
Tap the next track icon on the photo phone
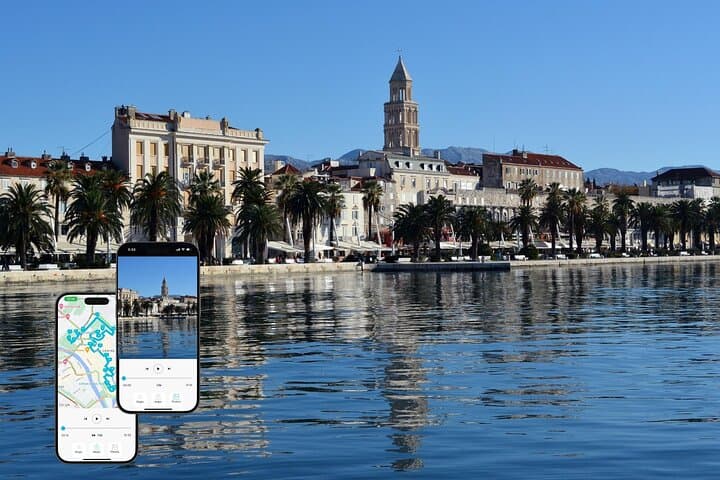169,368
